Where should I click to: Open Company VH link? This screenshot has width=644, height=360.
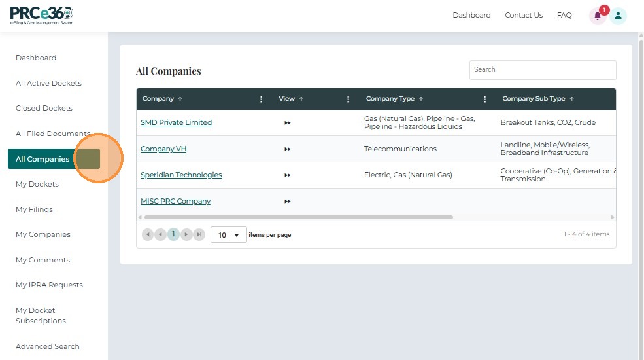pyautogui.click(x=163, y=149)
